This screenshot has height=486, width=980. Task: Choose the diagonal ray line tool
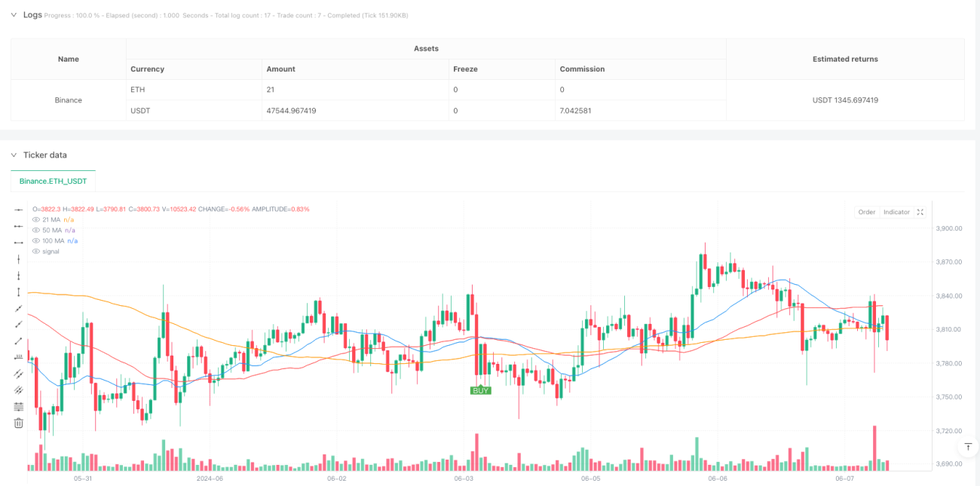(x=19, y=325)
